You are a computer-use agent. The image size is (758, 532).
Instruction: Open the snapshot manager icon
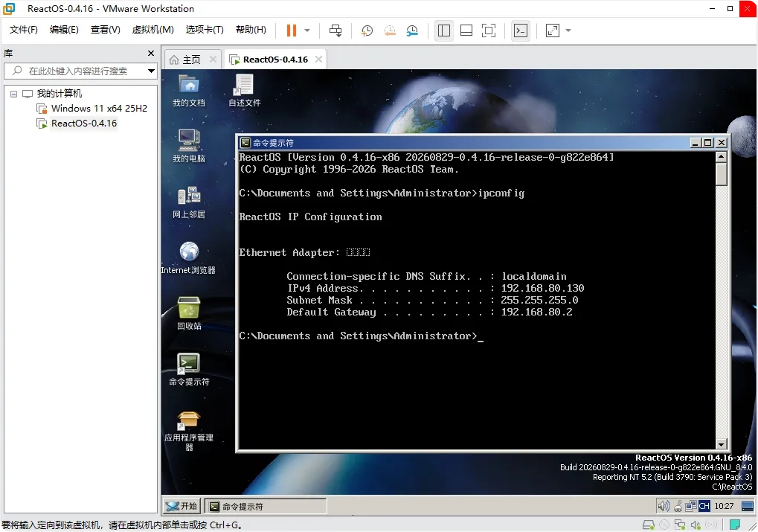click(x=412, y=31)
